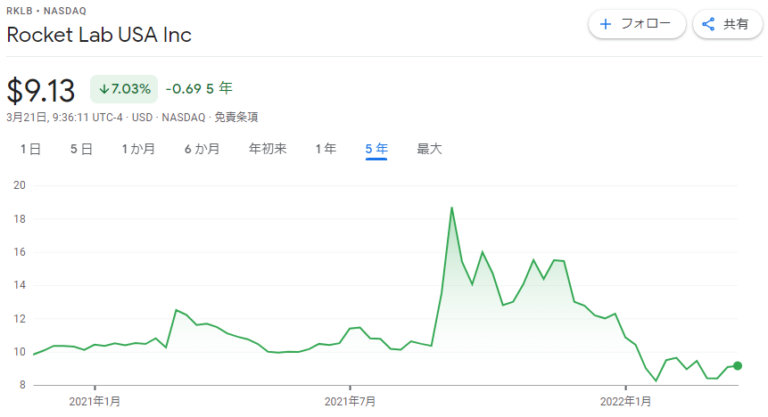The width and height of the screenshot is (768, 417).
Task: Click the 3月21日 timestamp line
Action: (132, 117)
